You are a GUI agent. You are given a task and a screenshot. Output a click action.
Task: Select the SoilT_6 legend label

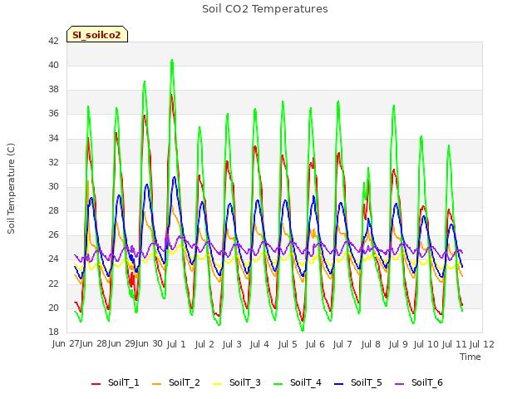pyautogui.click(x=427, y=382)
